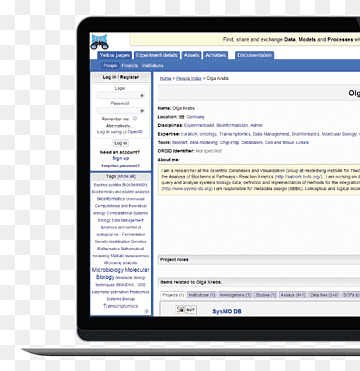Click the ontology expertise link

click(208, 134)
